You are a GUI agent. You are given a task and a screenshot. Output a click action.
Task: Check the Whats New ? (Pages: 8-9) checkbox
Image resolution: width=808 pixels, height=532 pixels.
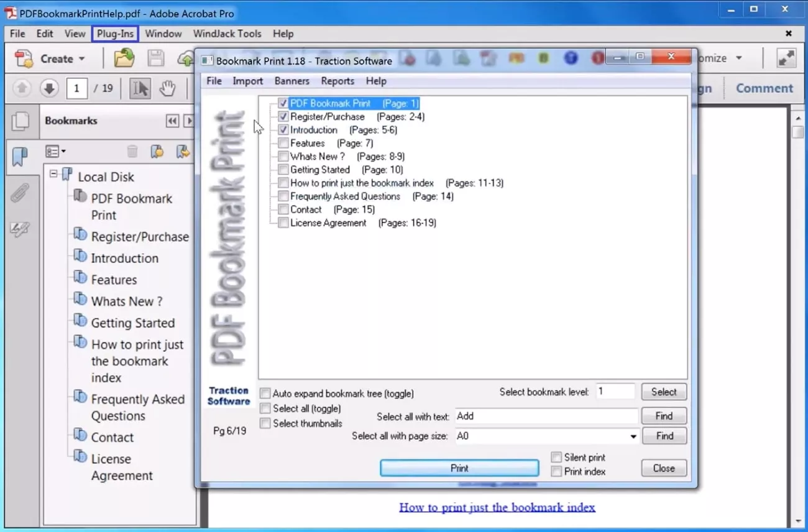coord(283,157)
